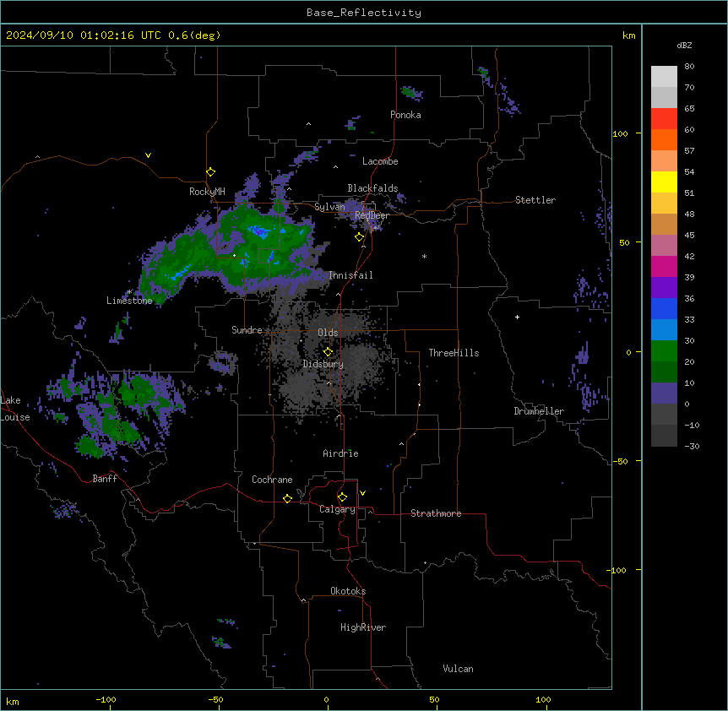Click the Lake Louise map label

point(15,409)
